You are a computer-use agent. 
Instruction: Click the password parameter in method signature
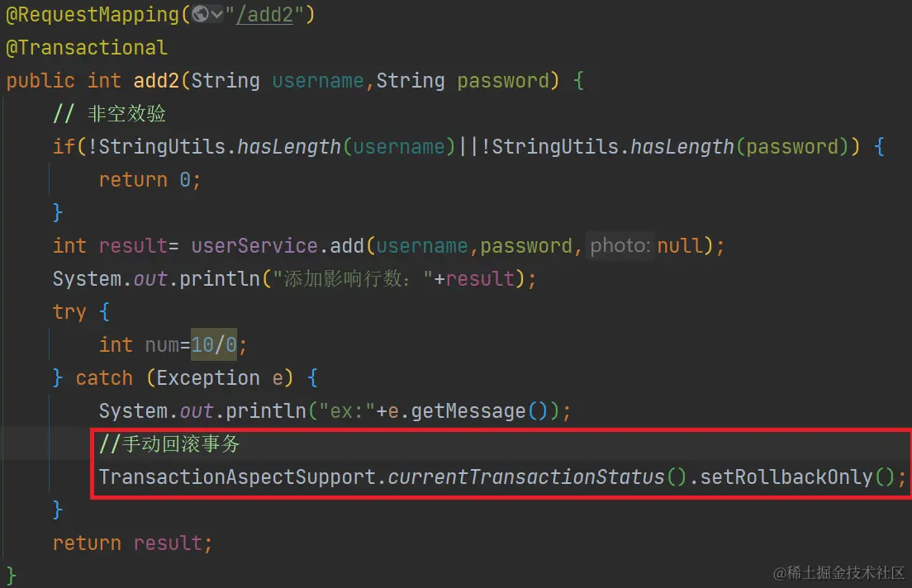[502, 80]
